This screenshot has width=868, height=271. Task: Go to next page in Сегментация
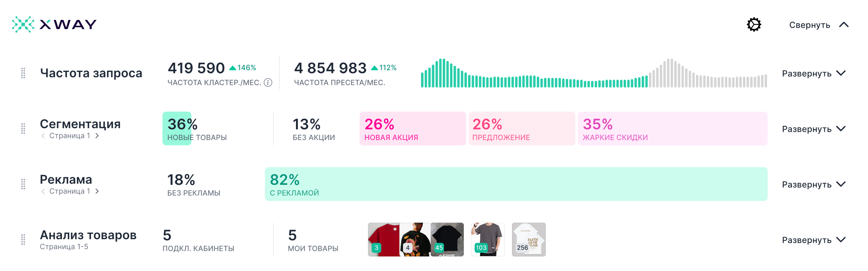coord(97,136)
